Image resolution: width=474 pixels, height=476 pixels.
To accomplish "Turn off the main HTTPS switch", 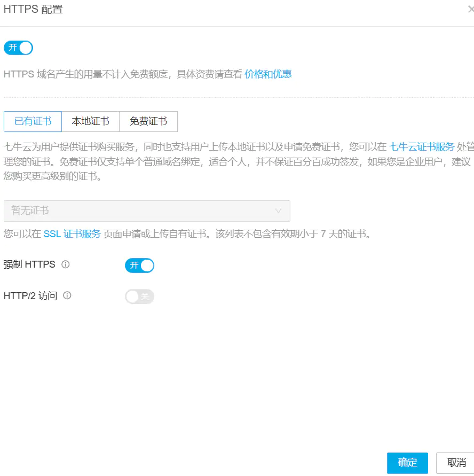I will [x=19, y=48].
